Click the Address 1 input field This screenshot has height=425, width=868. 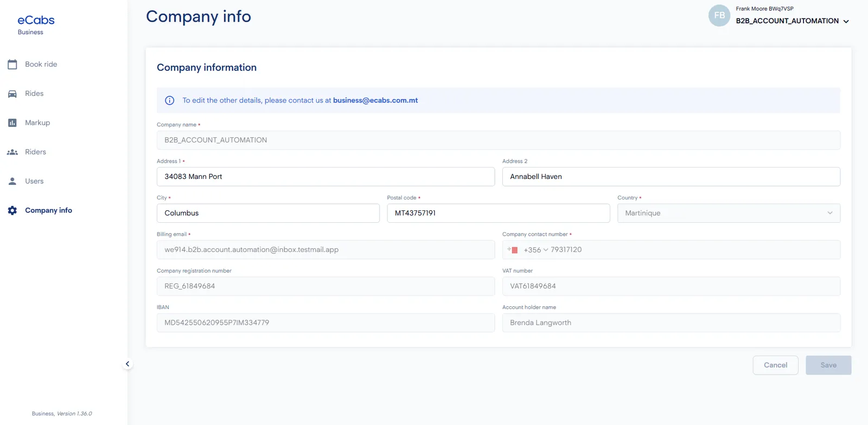pyautogui.click(x=325, y=177)
